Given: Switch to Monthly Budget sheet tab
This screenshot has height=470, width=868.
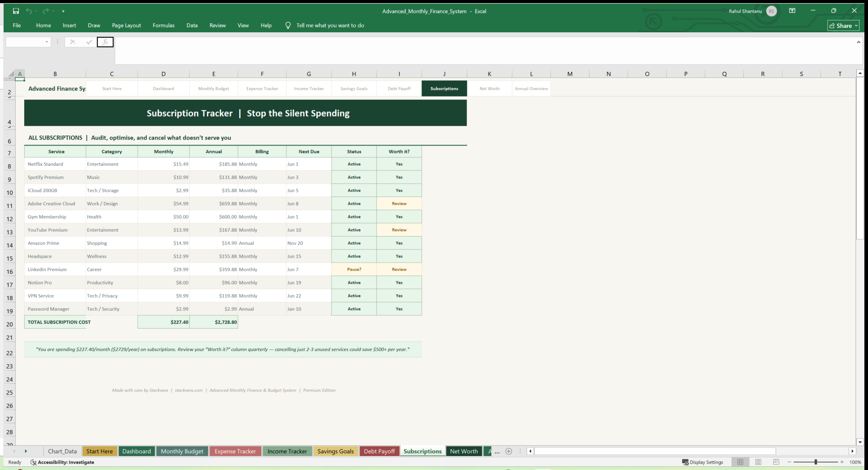Looking at the screenshot, I should [x=182, y=451].
